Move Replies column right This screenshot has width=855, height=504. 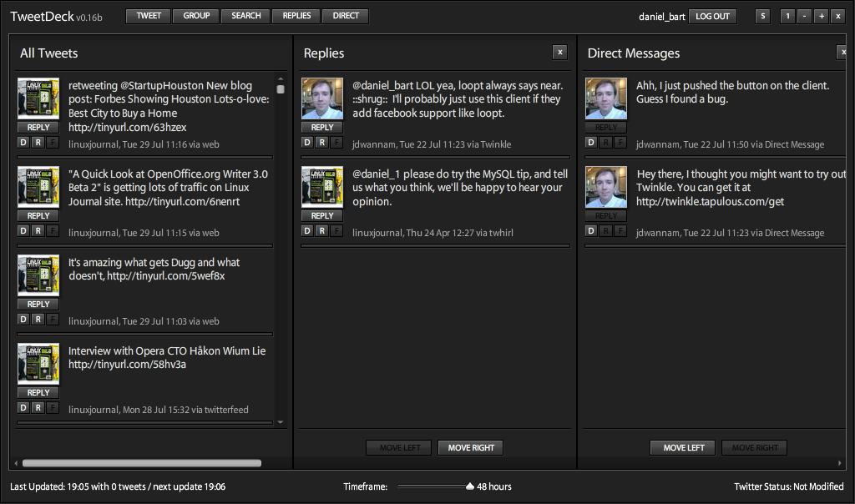pyautogui.click(x=471, y=447)
